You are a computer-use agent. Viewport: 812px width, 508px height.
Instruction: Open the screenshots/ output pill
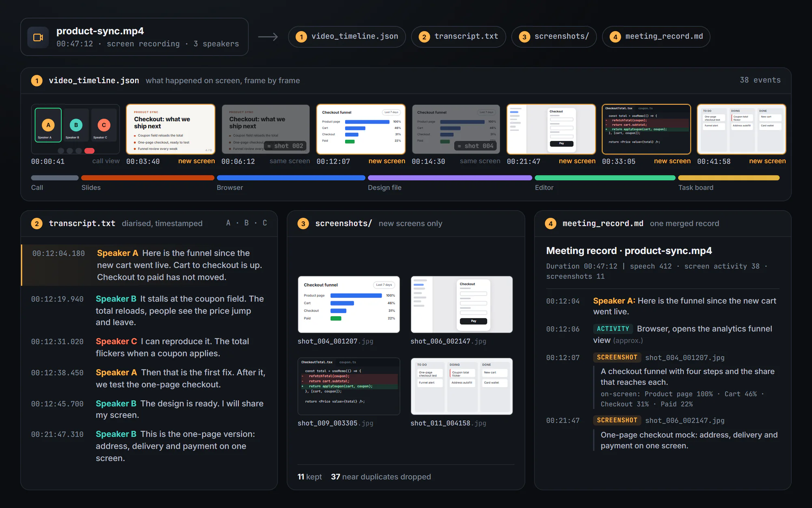(x=554, y=37)
